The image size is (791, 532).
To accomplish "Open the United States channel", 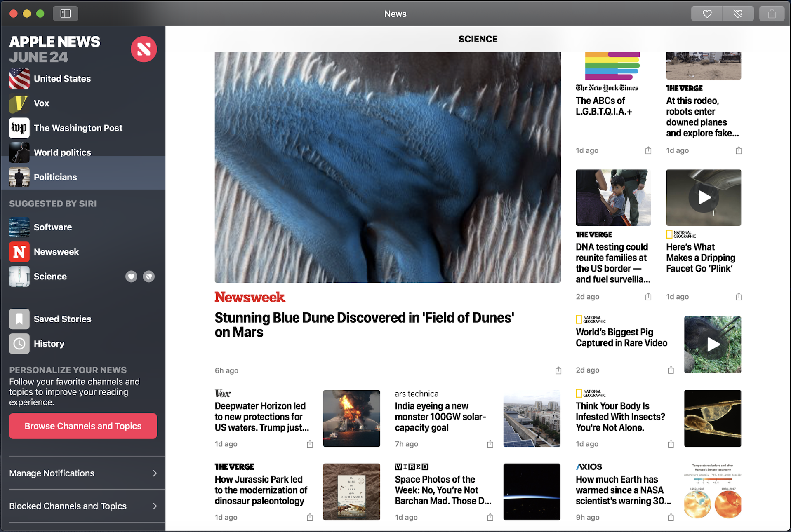I will 83,79.
